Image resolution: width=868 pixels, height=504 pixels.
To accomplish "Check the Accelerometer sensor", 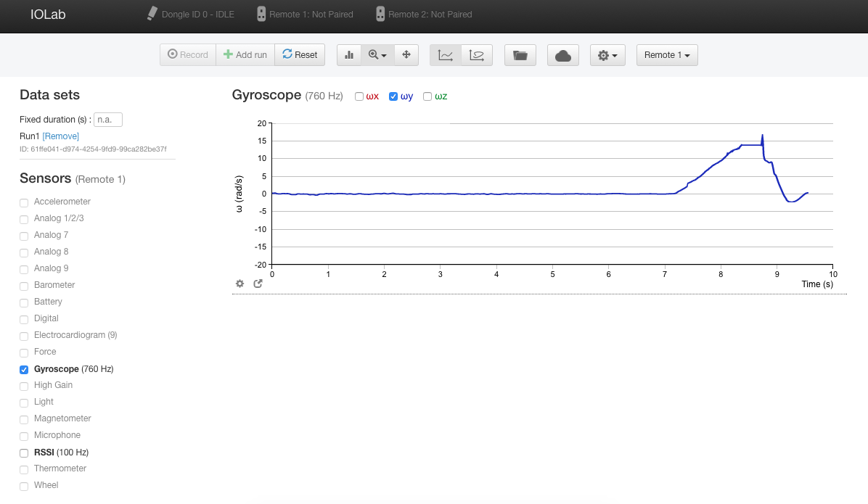I will (24, 202).
